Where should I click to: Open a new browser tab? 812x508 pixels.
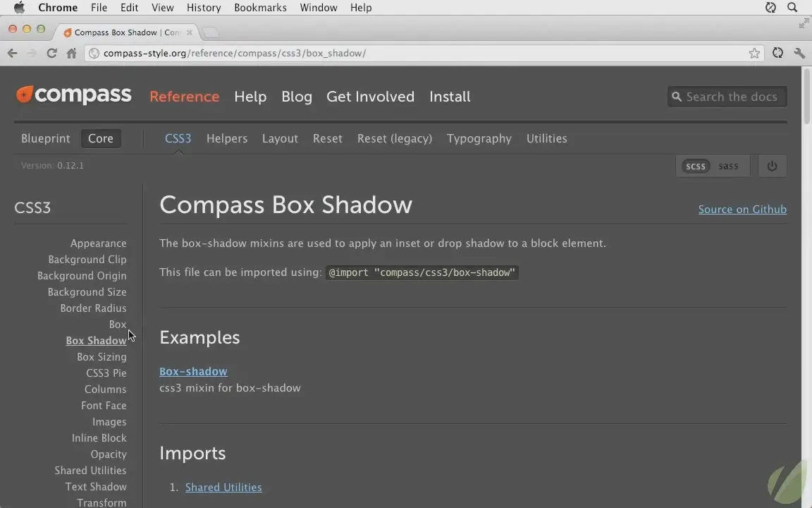pos(210,32)
